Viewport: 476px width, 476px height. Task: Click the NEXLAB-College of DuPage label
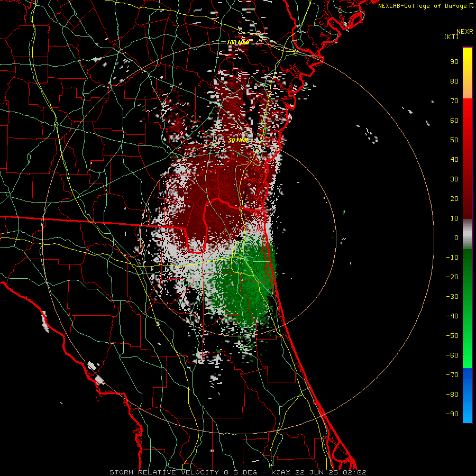point(423,6)
